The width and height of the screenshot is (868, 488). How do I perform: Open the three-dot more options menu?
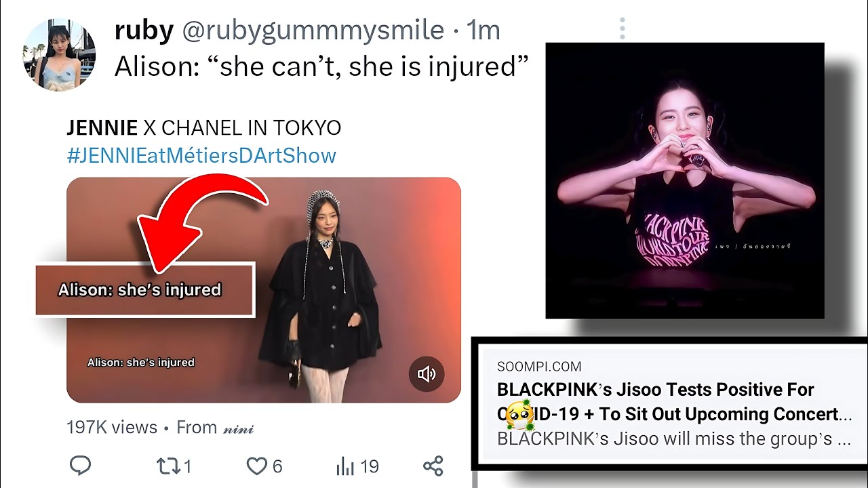click(622, 28)
